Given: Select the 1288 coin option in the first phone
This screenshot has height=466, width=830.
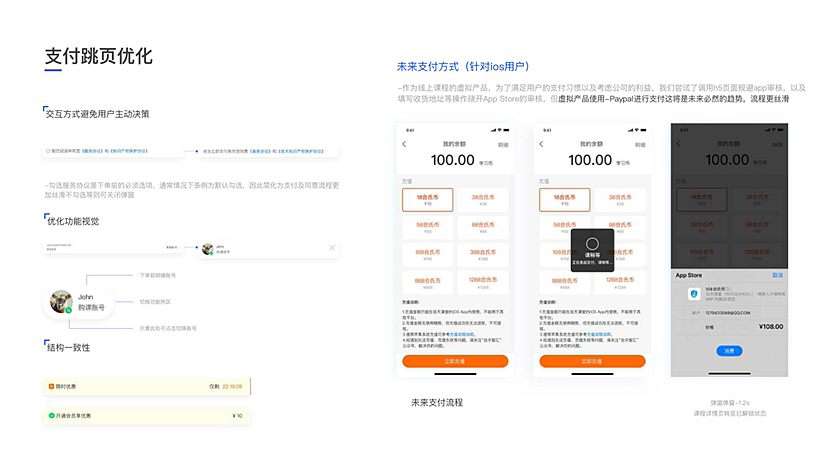Looking at the screenshot, I should tap(483, 283).
